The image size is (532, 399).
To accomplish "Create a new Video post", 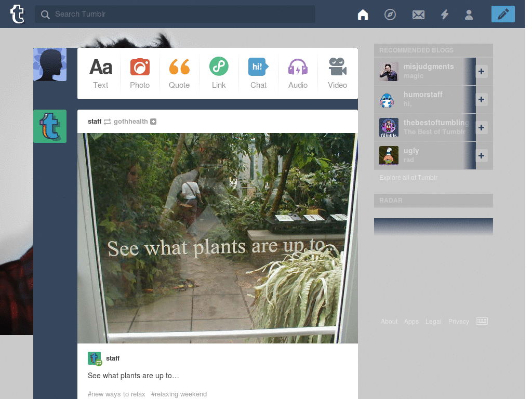I will coord(337,73).
